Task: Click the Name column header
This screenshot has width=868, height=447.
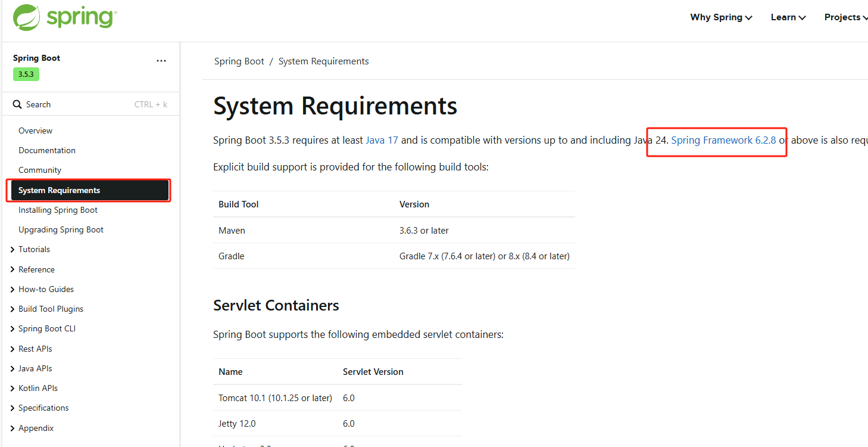Action: [230, 371]
